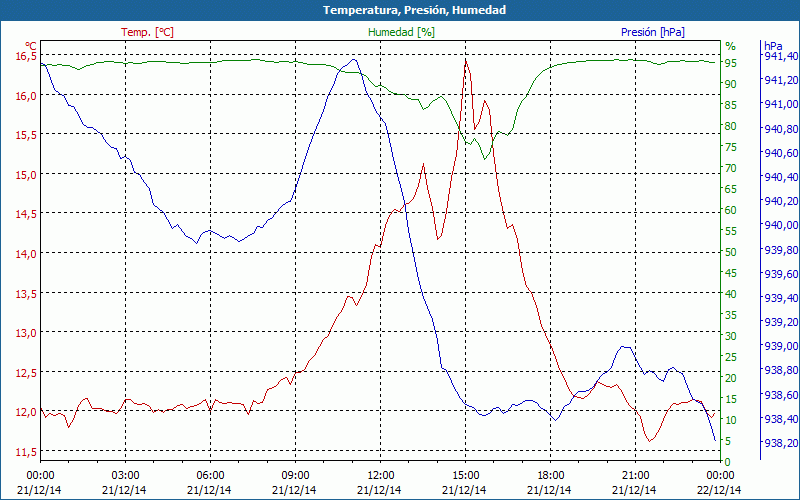Viewport: 800px width, 500px height.
Task: Click the '941,00' pressure axis value
Action: click(782, 104)
